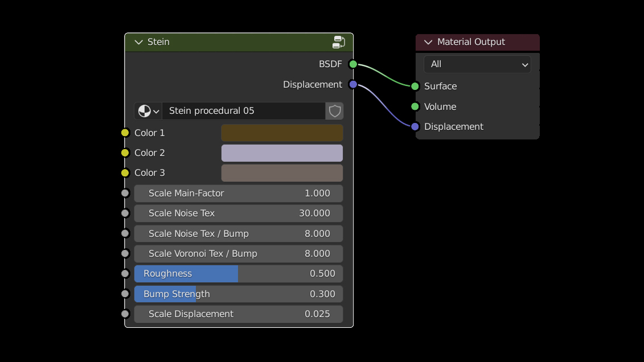This screenshot has height=362, width=644.
Task: Click the BSDF output socket
Action: 353,64
